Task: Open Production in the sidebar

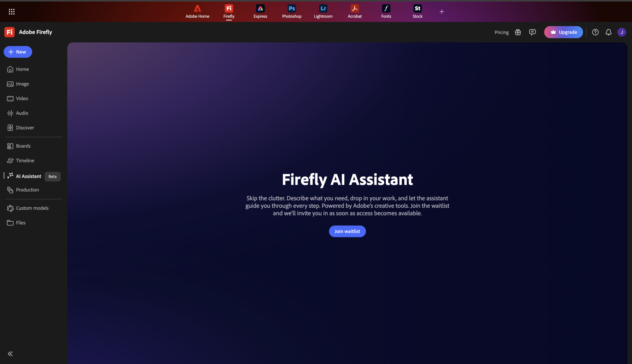Action: point(23,190)
